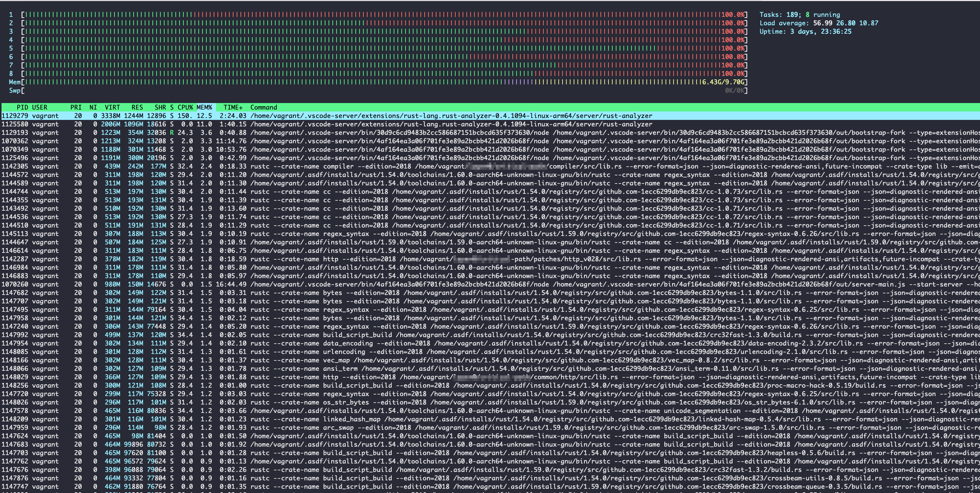Sort processes by USER column header
Image resolution: width=980 pixels, height=493 pixels.
click(x=40, y=107)
